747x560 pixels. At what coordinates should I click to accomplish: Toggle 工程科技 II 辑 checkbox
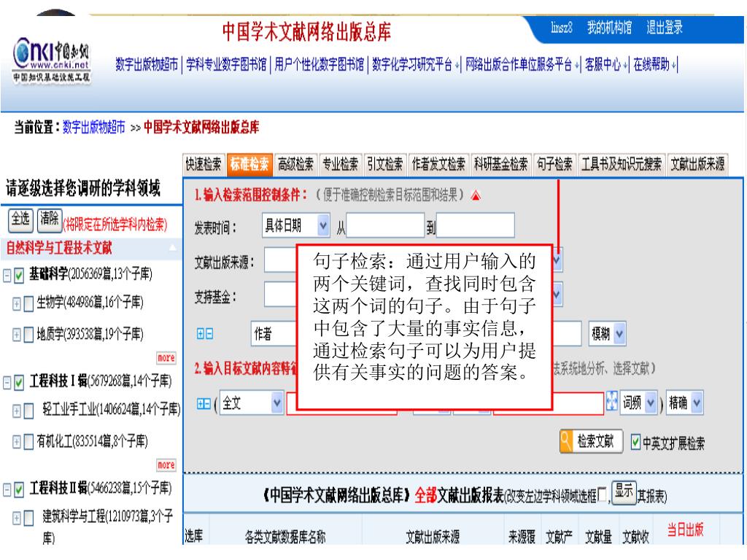click(x=19, y=489)
